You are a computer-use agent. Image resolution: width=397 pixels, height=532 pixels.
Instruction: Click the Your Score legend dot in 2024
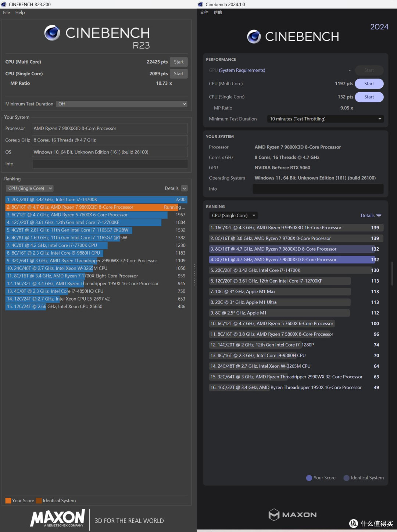tap(309, 478)
